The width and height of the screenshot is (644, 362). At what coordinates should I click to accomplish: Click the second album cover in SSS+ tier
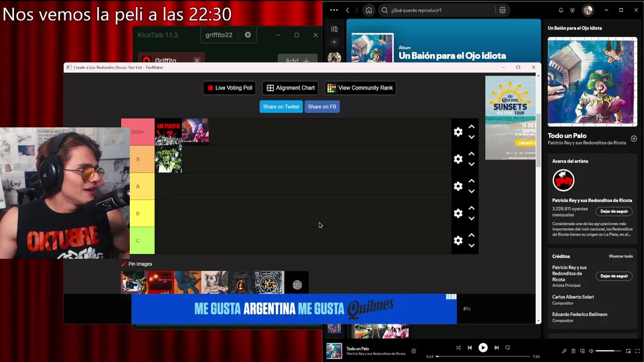(195, 132)
